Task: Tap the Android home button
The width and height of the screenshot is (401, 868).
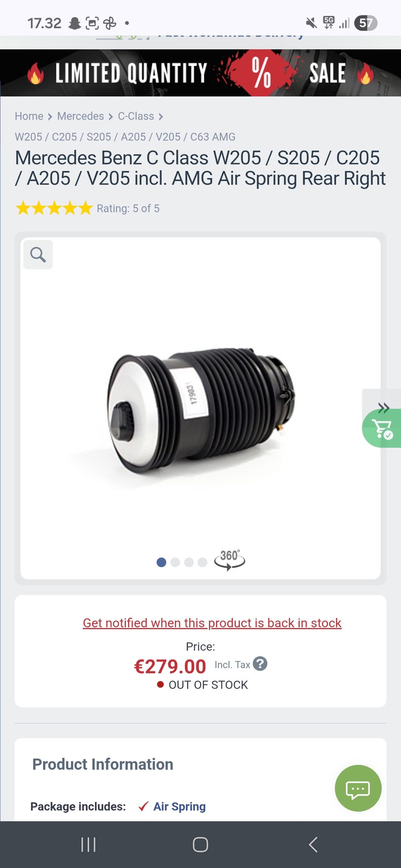Action: [x=200, y=845]
